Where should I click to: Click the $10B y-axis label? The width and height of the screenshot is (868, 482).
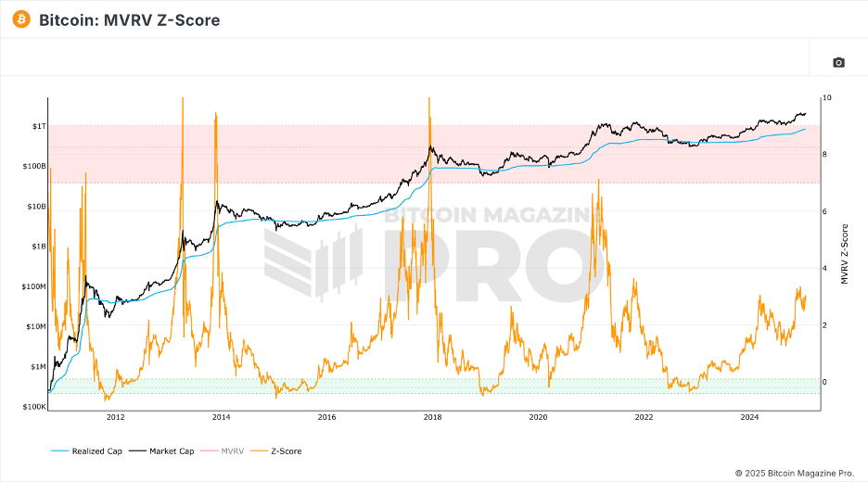pyautogui.click(x=36, y=207)
